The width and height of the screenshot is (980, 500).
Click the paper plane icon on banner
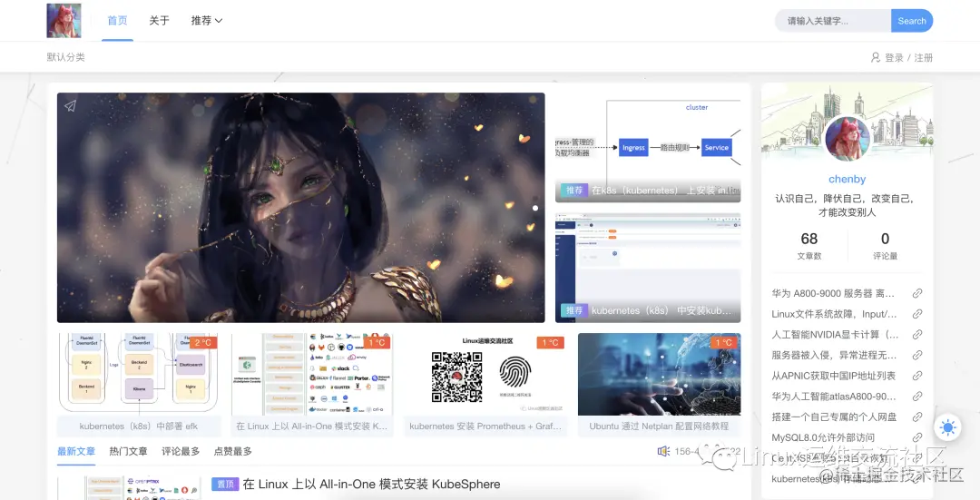click(71, 105)
